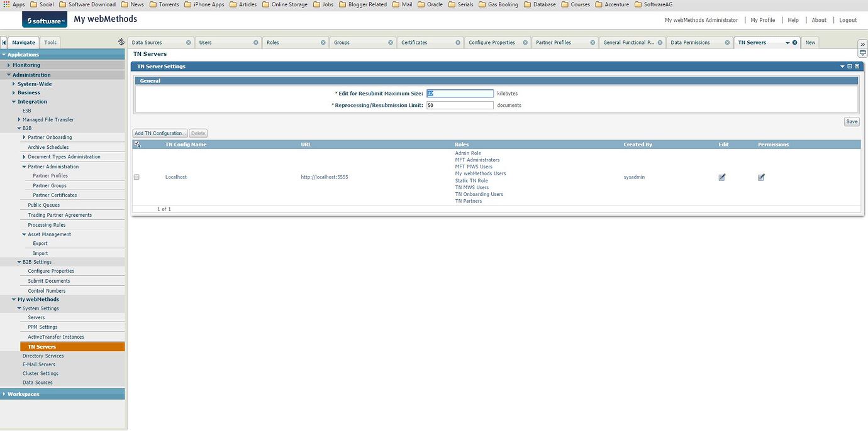Switch to the Navigate tab

pyautogui.click(x=23, y=43)
